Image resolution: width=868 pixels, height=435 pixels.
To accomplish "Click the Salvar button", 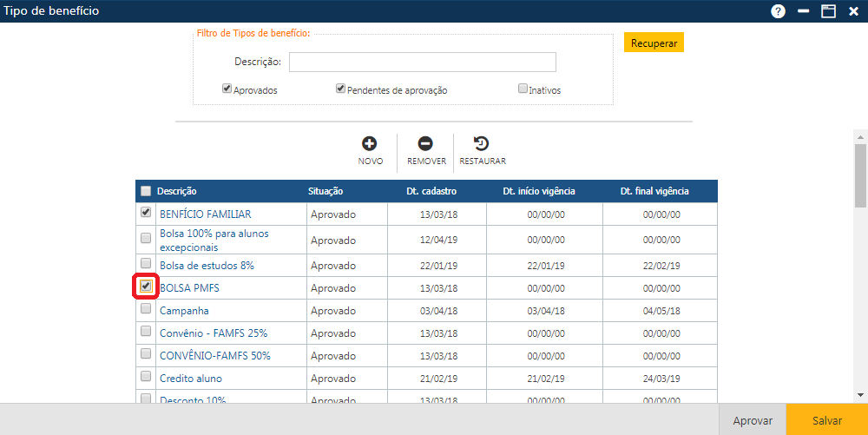I will point(826,420).
